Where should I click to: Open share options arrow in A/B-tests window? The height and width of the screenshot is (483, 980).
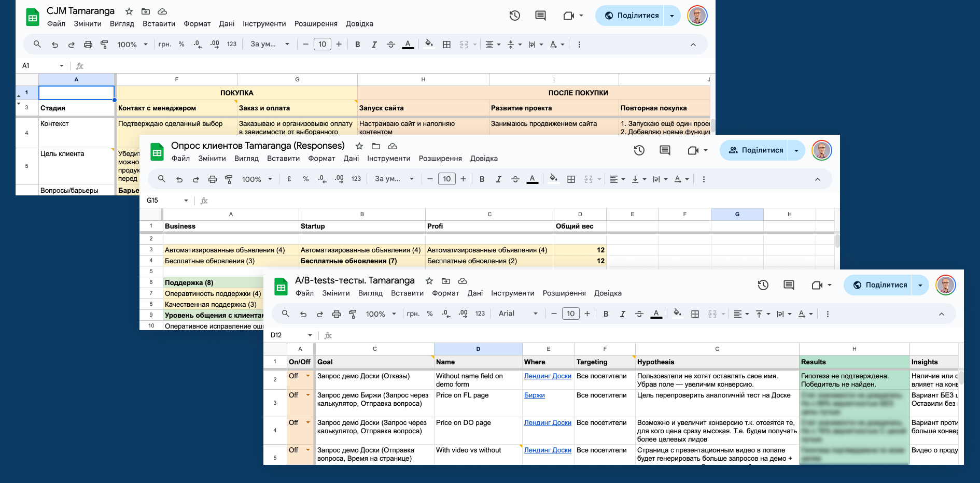(x=920, y=285)
